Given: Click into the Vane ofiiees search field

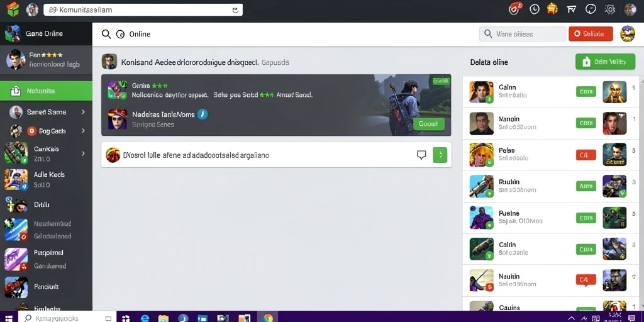Looking at the screenshot, I should (x=523, y=34).
